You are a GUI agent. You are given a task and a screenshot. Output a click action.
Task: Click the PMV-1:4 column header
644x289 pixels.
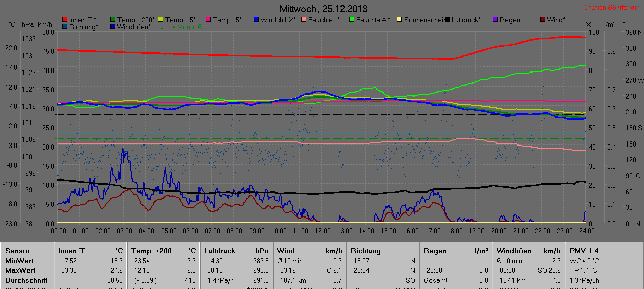pyautogui.click(x=584, y=251)
